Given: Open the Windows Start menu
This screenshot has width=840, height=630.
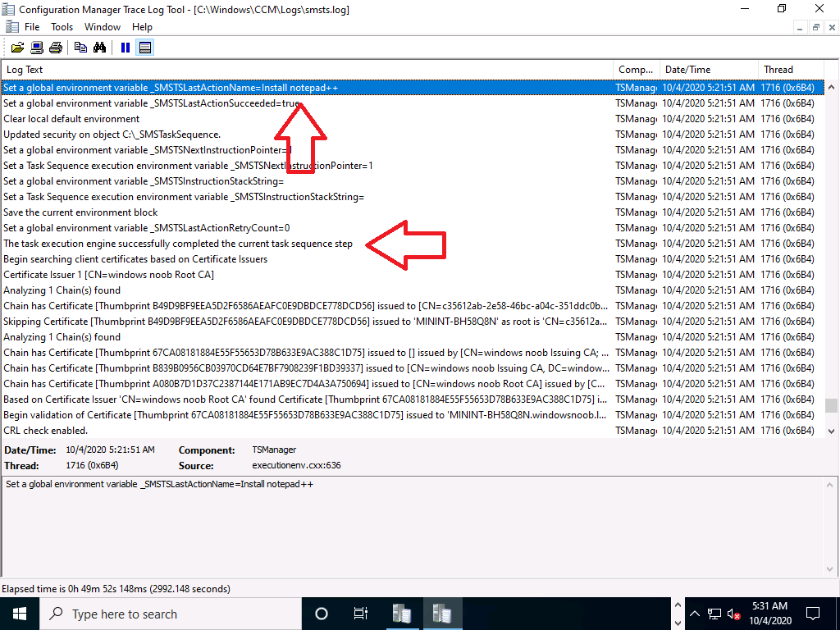Looking at the screenshot, I should (x=20, y=614).
